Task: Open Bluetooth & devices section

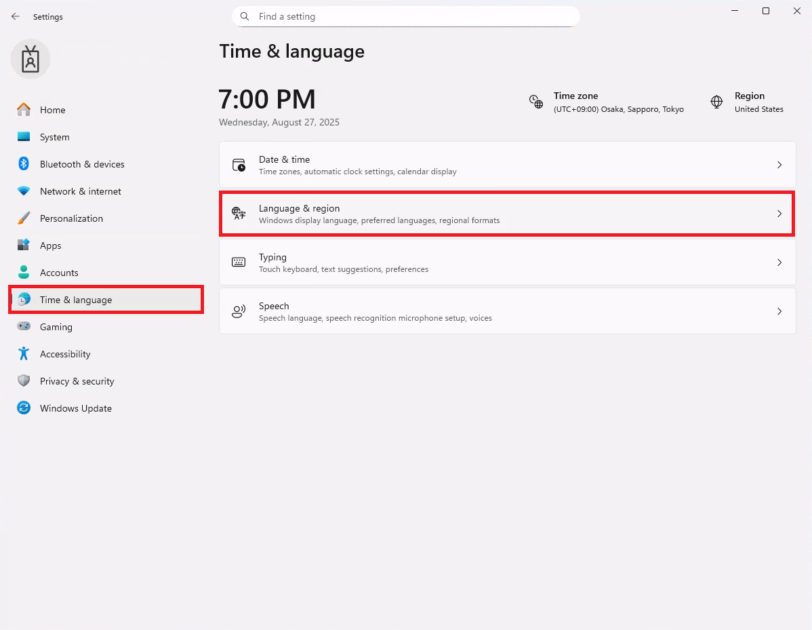Action: pyautogui.click(x=106, y=164)
